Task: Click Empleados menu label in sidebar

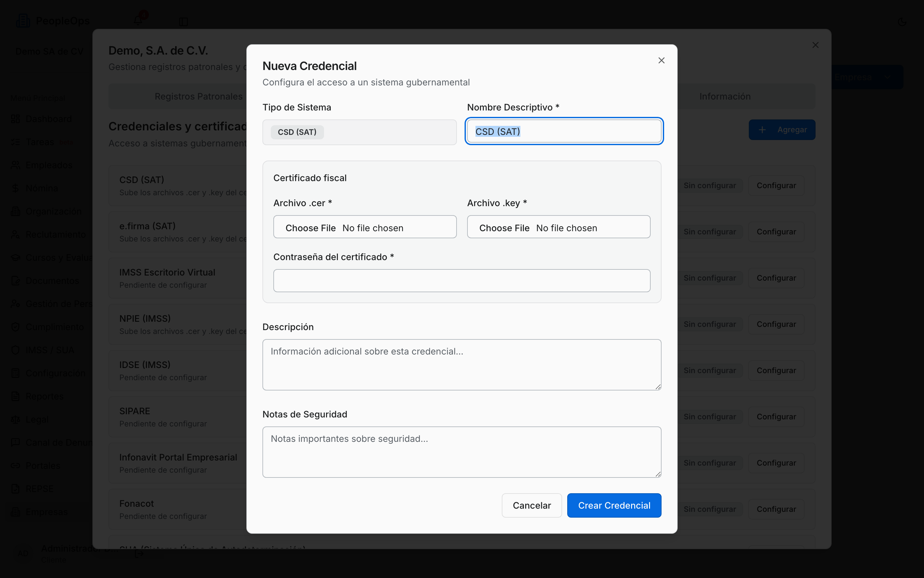Action: pos(49,165)
